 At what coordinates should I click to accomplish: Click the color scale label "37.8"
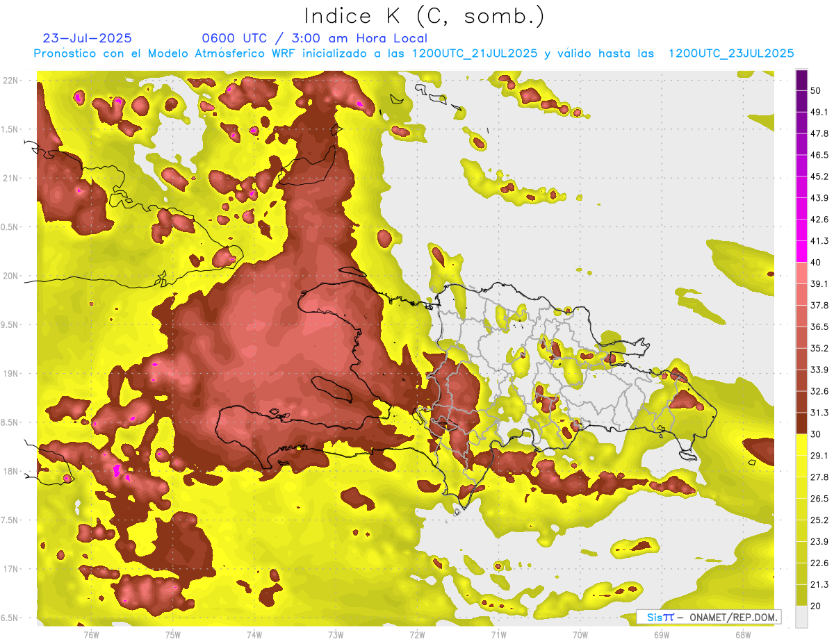[819, 305]
